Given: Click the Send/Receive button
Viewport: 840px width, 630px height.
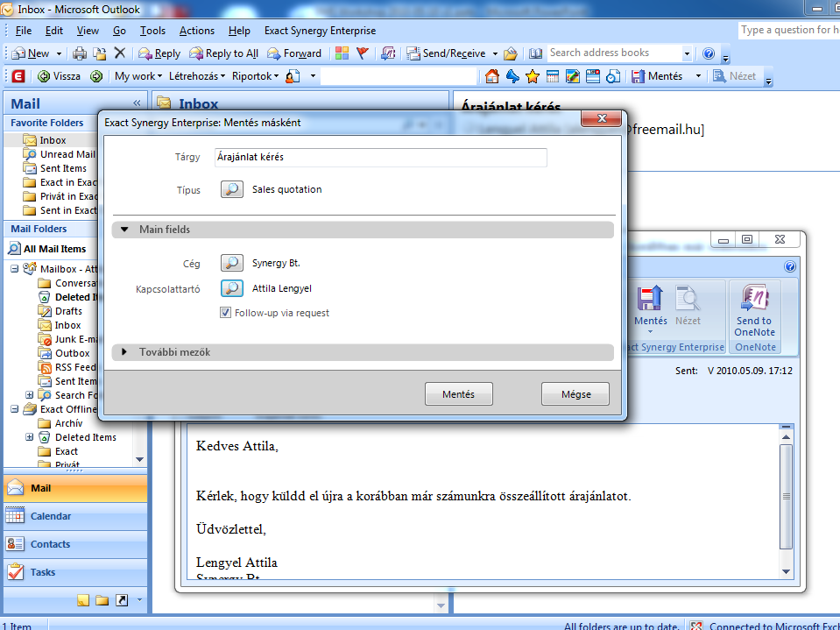Looking at the screenshot, I should (x=446, y=53).
